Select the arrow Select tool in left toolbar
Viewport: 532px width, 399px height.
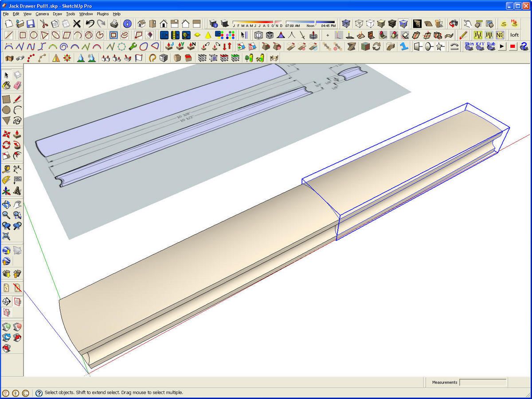pyautogui.click(x=7, y=75)
